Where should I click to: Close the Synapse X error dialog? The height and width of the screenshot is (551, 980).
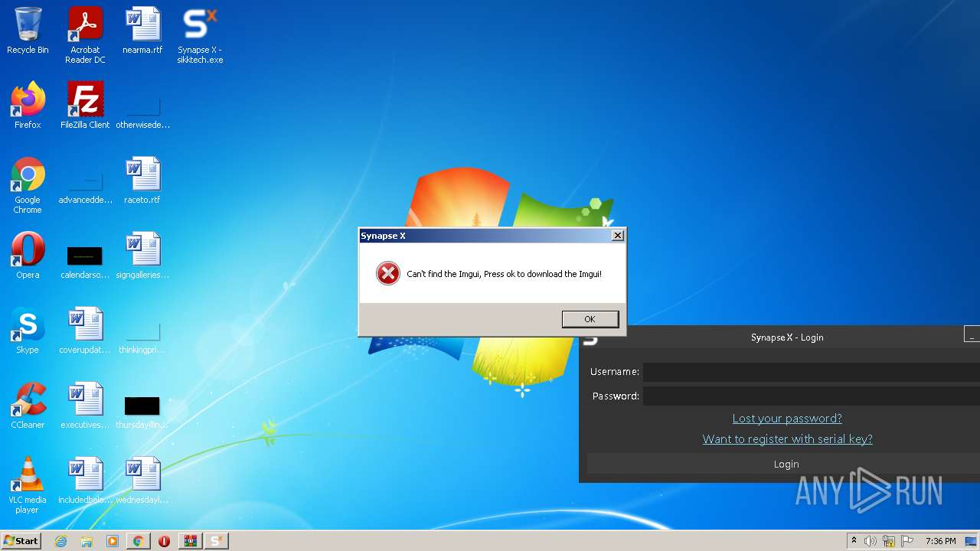click(x=617, y=236)
